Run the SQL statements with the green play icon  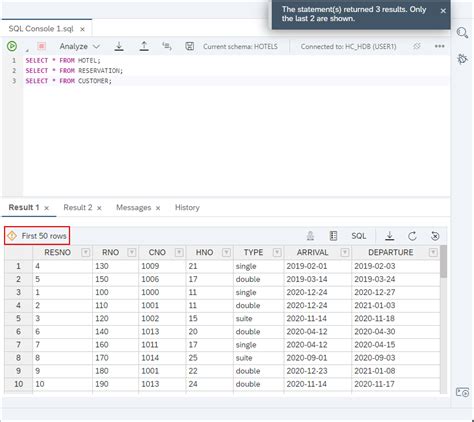pyautogui.click(x=12, y=46)
